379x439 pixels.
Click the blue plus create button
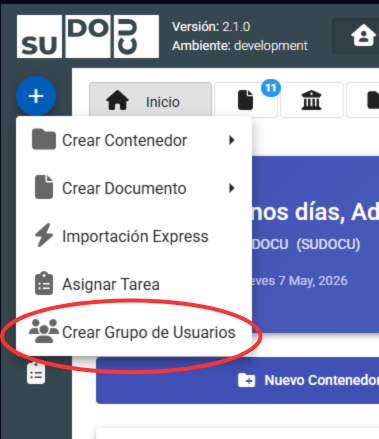coord(36,96)
